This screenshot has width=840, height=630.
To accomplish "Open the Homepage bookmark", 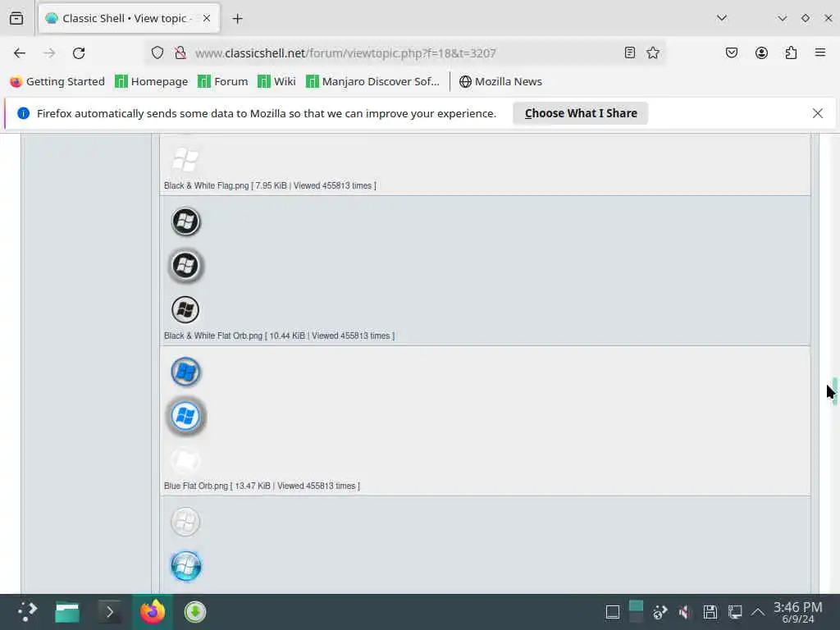I will 152,81.
